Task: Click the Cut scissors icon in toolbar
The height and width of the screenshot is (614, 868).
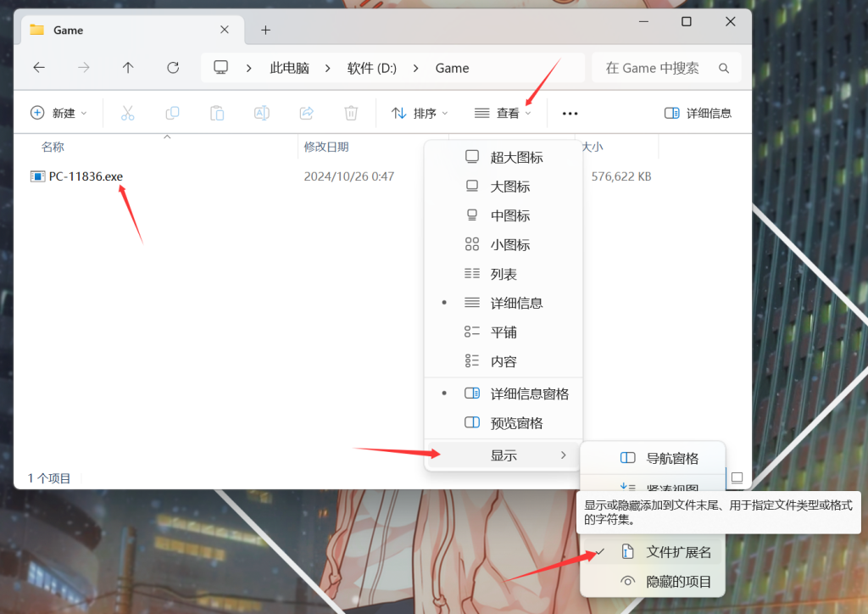Action: click(128, 113)
